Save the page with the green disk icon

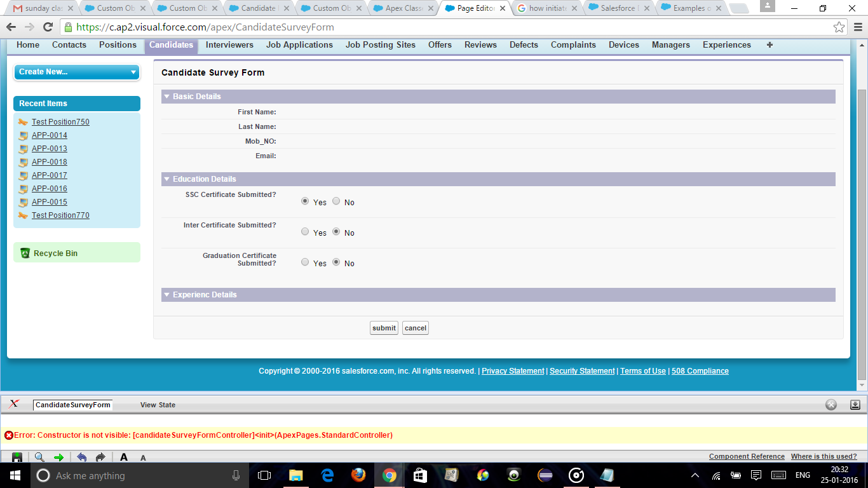pos(17,457)
